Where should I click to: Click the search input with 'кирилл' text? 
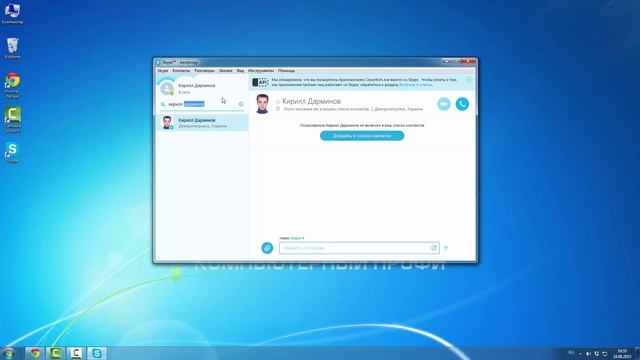click(202, 104)
